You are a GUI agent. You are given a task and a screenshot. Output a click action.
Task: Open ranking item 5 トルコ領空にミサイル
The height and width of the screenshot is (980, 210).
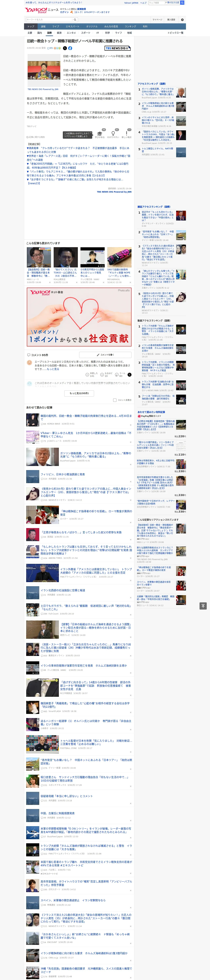tap(157, 150)
